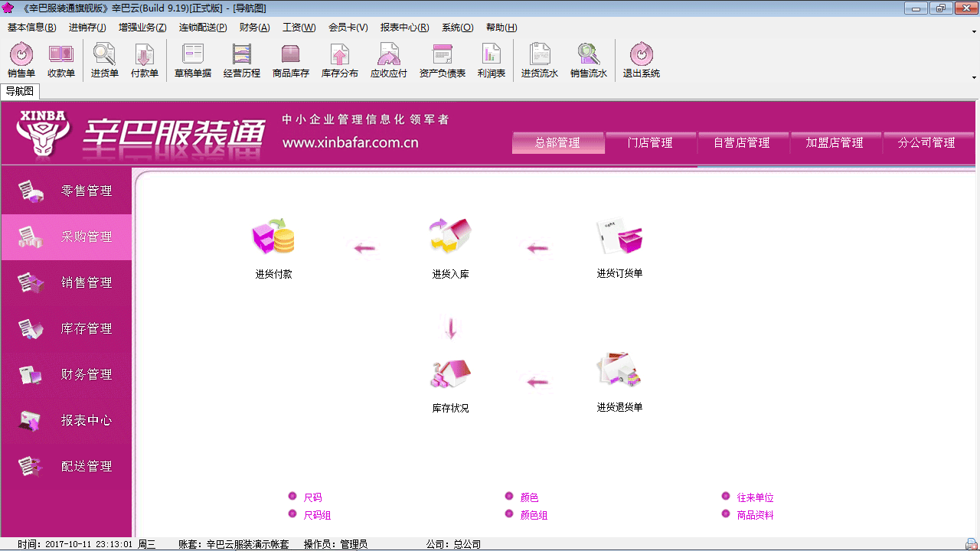
Task: Open 系统(O) menu
Action: 457,28
